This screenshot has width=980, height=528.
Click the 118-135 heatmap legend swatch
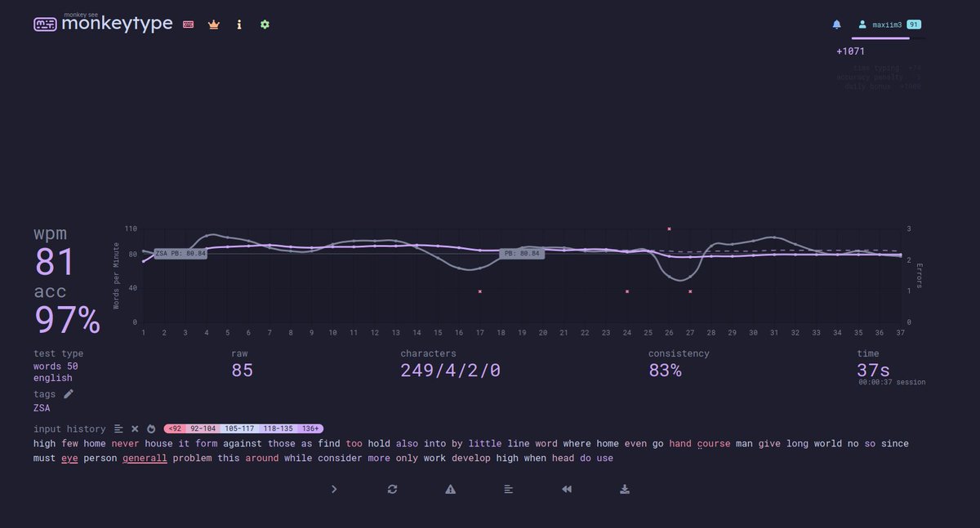point(278,428)
